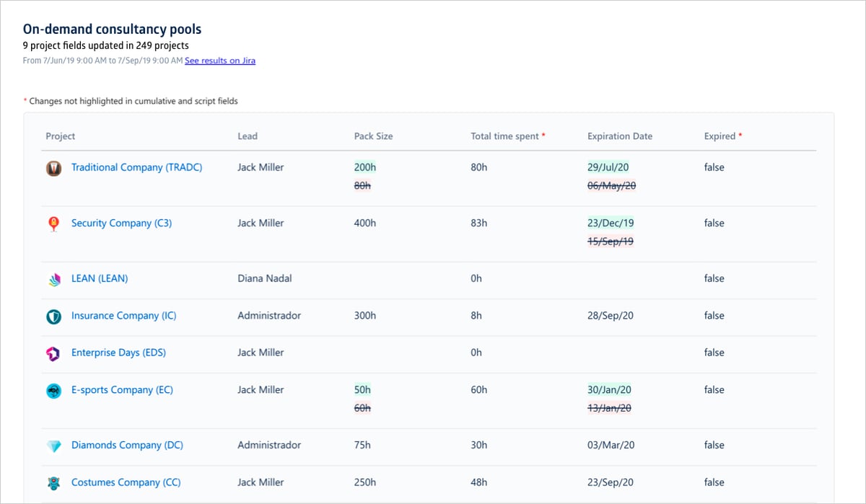Click the new 23/Dec/19 expiration date
The image size is (866, 504).
click(611, 224)
